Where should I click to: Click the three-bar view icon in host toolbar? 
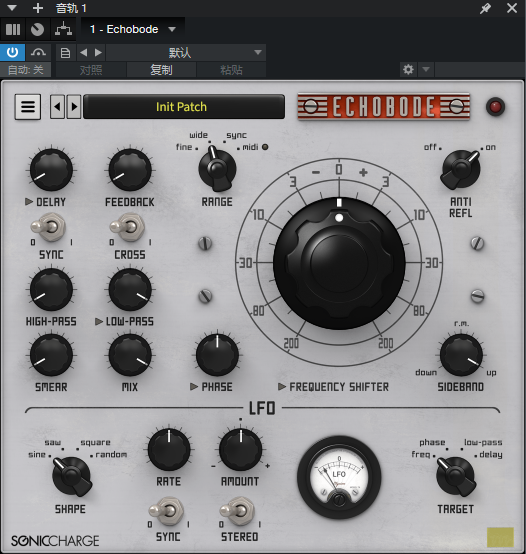pyautogui.click(x=13, y=29)
